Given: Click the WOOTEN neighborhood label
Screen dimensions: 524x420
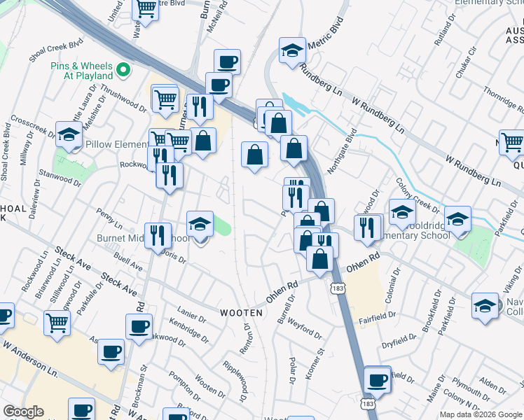Looking at the screenshot, I should click(x=241, y=313).
